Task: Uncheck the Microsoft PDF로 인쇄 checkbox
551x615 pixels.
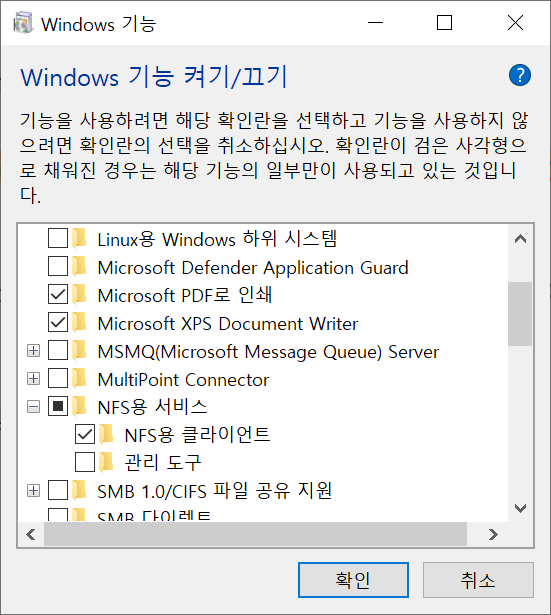Action: [x=58, y=294]
